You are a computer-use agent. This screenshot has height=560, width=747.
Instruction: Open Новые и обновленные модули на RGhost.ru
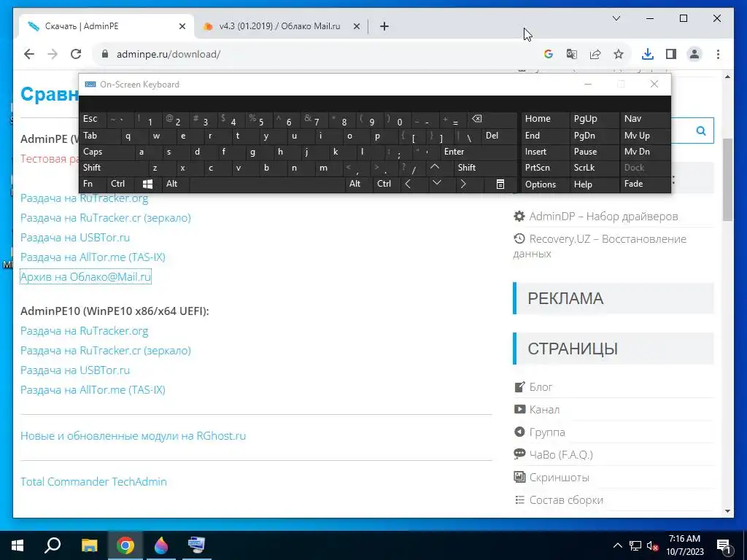point(133,436)
